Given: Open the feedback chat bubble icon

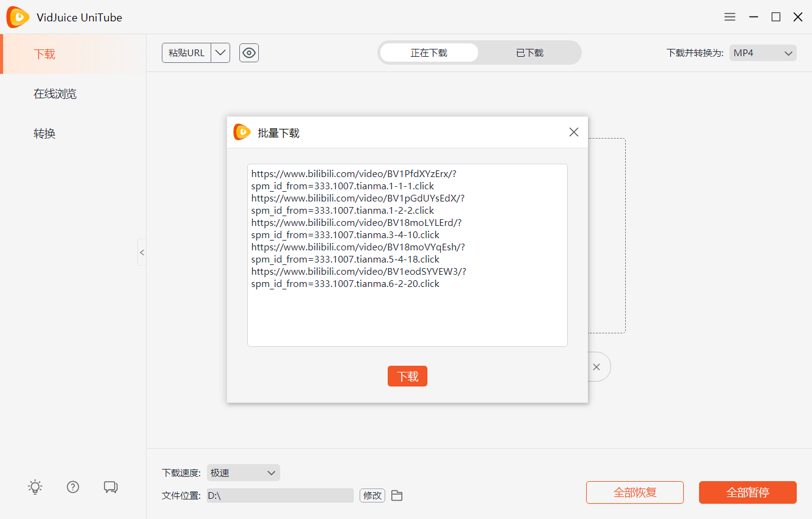Looking at the screenshot, I should click(x=111, y=487).
